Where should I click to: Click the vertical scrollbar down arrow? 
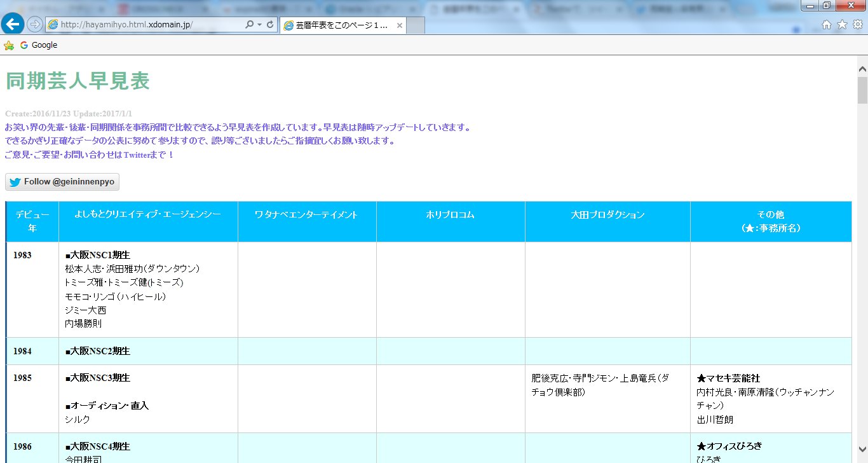(862, 448)
